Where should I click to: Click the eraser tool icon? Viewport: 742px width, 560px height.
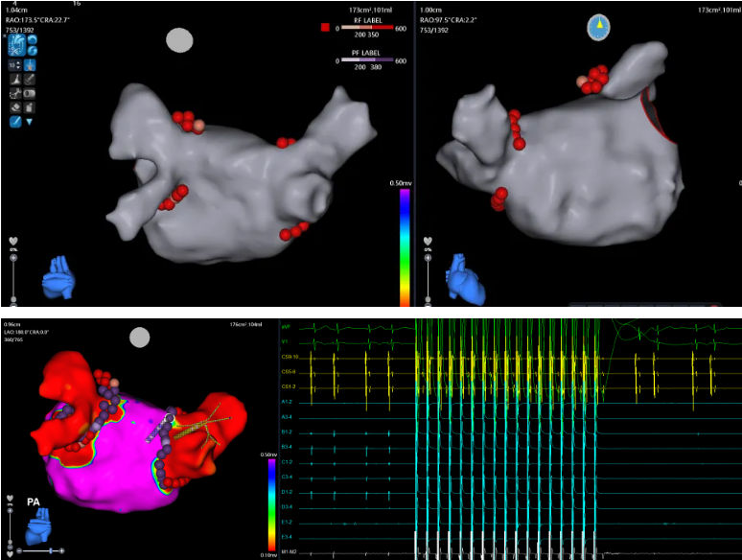click(x=15, y=107)
